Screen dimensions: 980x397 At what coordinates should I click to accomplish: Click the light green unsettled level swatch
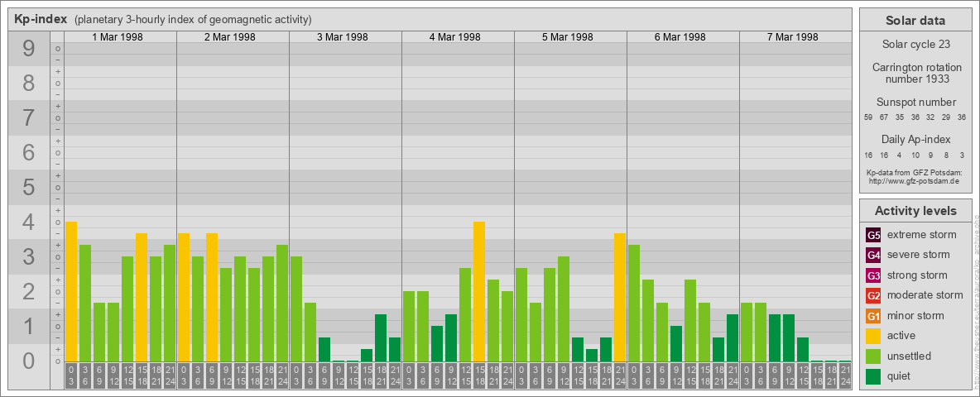pos(873,356)
